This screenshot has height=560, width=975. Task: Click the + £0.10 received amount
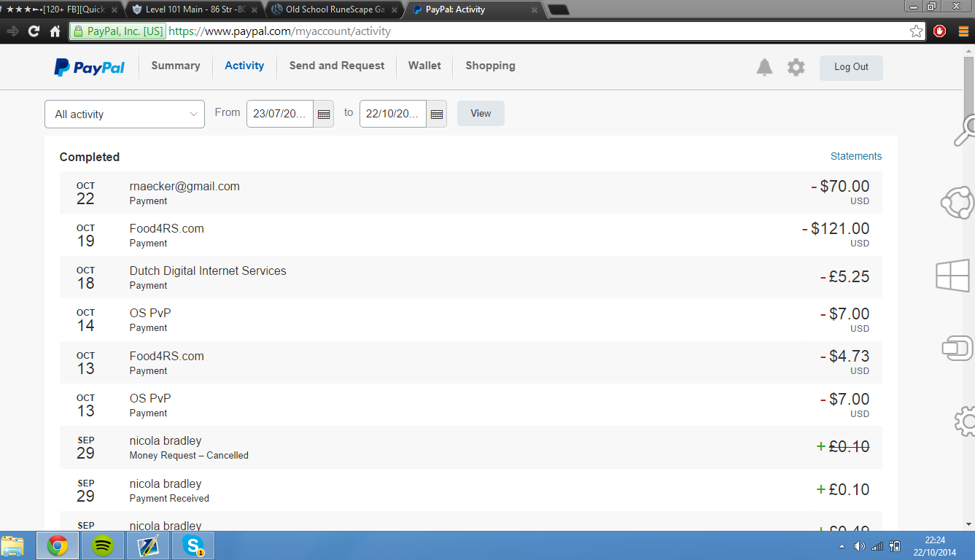coord(843,489)
